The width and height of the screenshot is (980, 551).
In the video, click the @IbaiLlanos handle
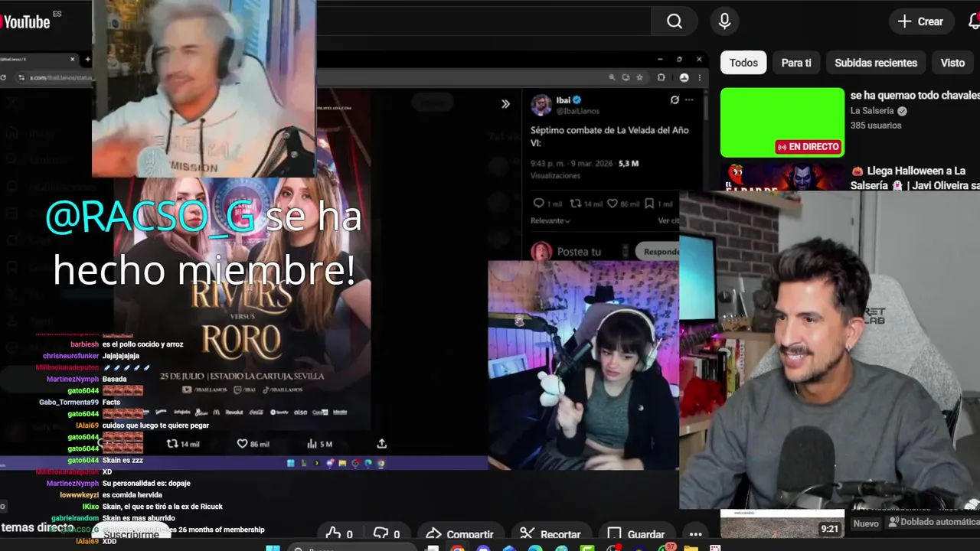577,111
